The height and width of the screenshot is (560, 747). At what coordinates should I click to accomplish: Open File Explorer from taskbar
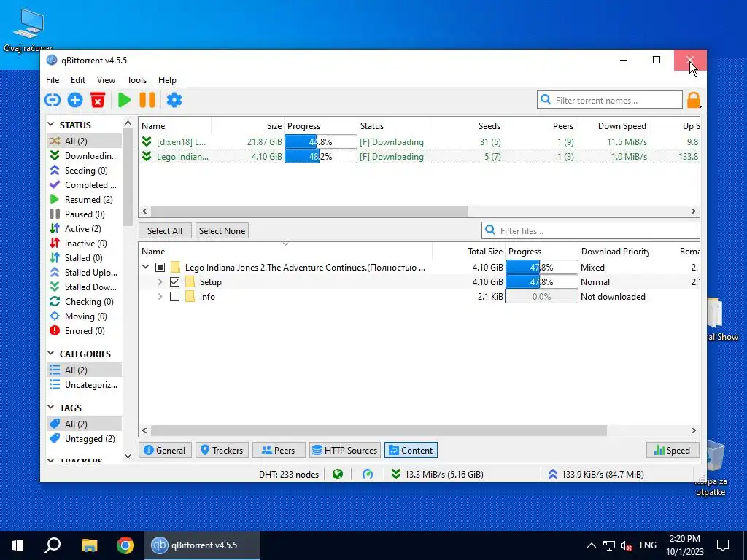coord(89,545)
